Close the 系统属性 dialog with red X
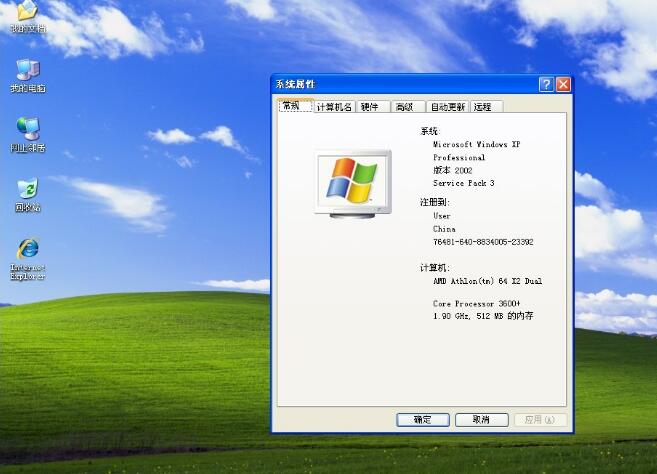 pyautogui.click(x=563, y=85)
